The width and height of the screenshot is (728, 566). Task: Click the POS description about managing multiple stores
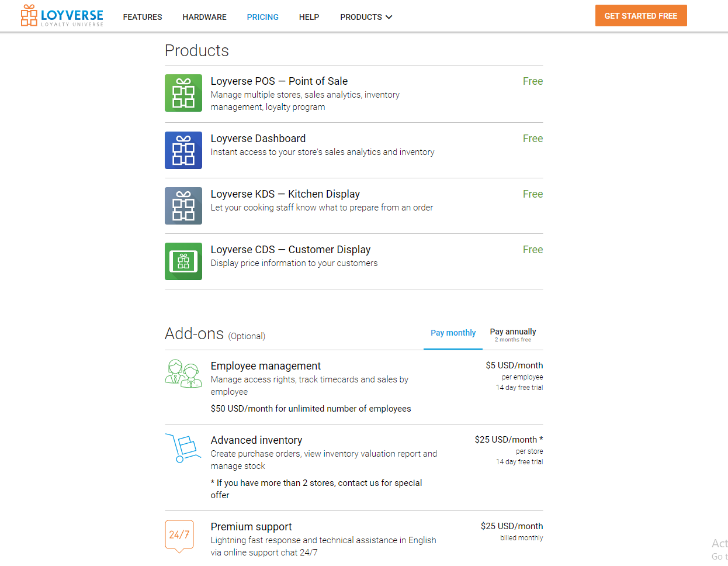(x=305, y=101)
